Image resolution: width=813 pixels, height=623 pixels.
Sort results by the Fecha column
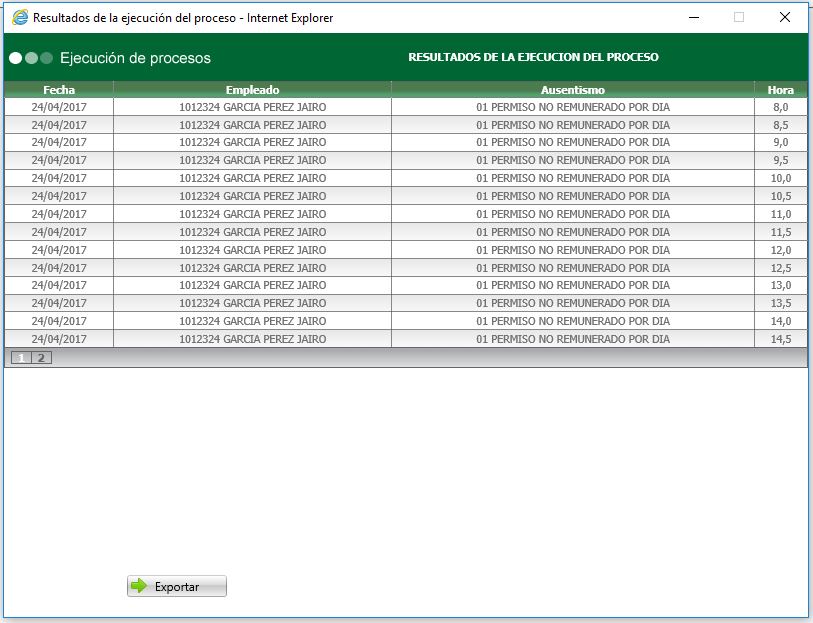pyautogui.click(x=57, y=89)
